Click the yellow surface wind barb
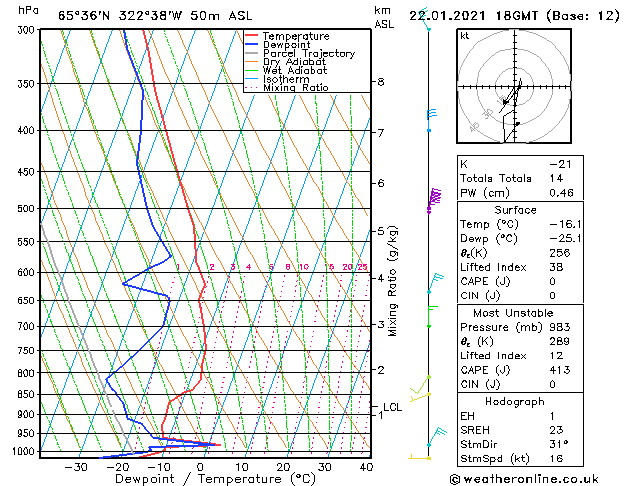This screenshot has height=486, width=629. pos(419,458)
